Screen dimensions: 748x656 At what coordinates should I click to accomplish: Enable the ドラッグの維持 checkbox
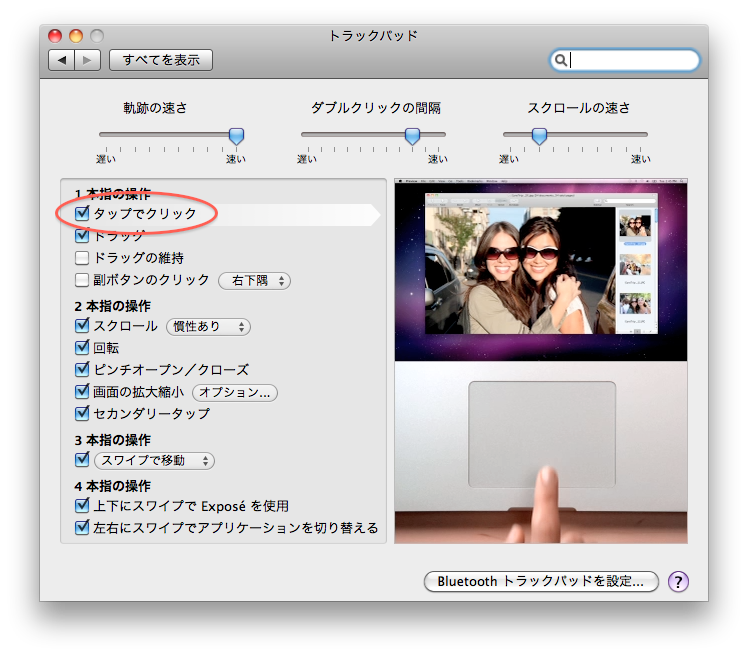[x=83, y=258]
